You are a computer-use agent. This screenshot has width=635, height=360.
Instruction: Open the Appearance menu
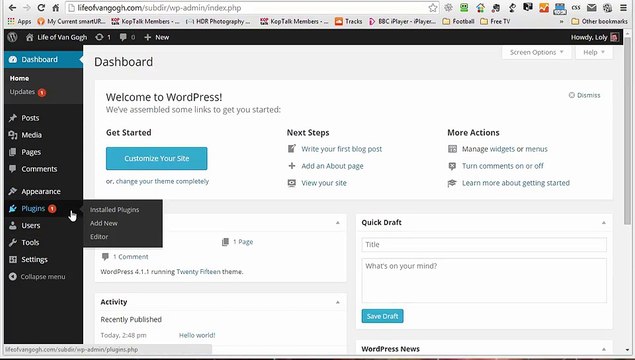coord(43,191)
